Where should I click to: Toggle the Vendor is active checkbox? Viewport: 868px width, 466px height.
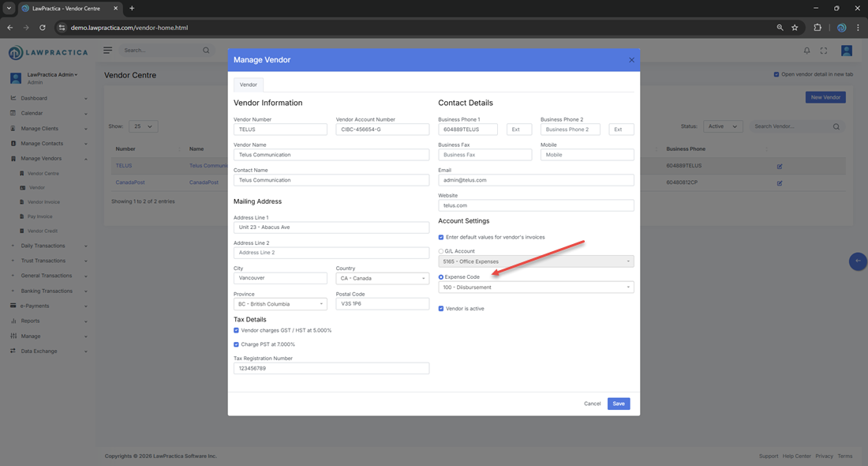[x=441, y=309]
